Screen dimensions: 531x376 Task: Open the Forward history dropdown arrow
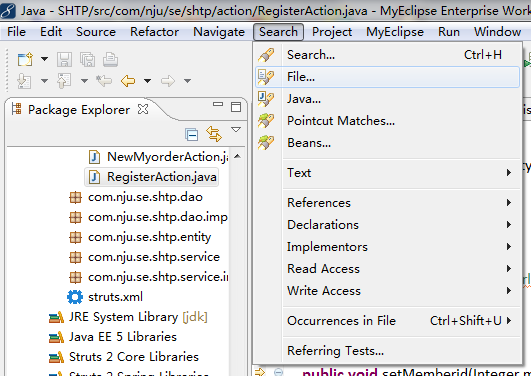point(187,81)
